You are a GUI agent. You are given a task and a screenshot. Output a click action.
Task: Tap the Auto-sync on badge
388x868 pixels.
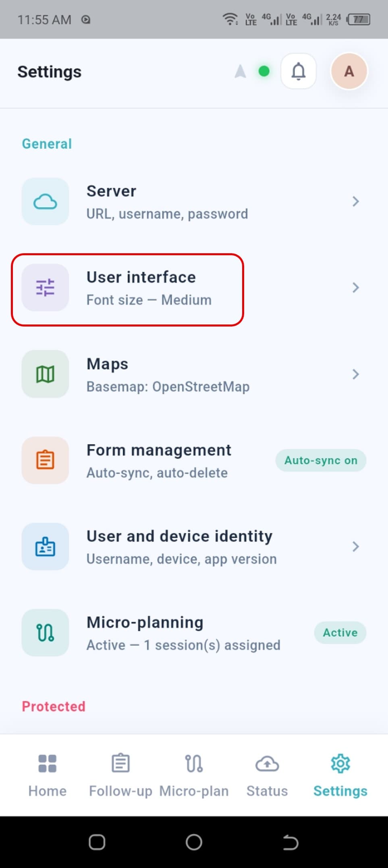pos(321,460)
